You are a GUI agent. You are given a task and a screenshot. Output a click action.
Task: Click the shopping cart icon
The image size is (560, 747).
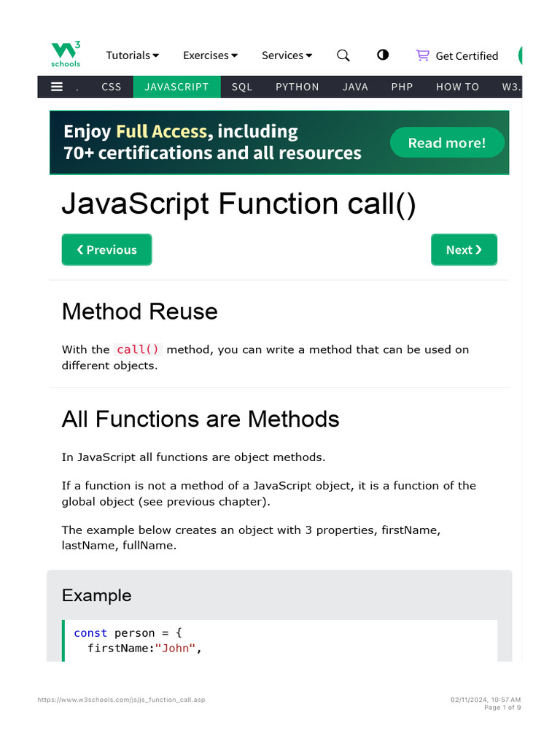point(422,55)
